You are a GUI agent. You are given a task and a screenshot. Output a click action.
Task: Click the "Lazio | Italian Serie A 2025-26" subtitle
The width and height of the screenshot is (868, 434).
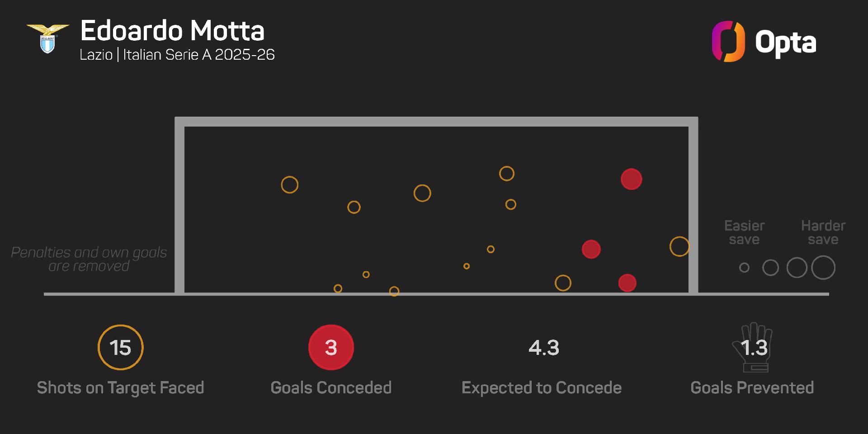[x=177, y=55]
